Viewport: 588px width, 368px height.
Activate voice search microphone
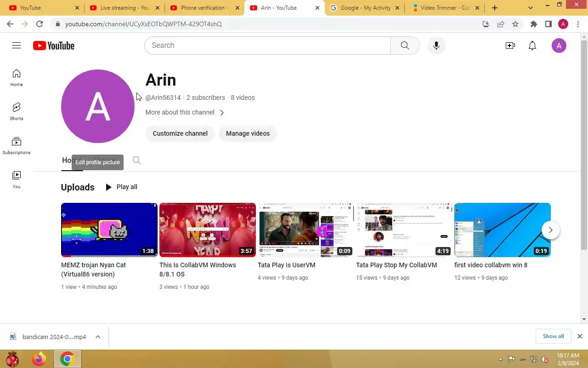click(x=436, y=46)
